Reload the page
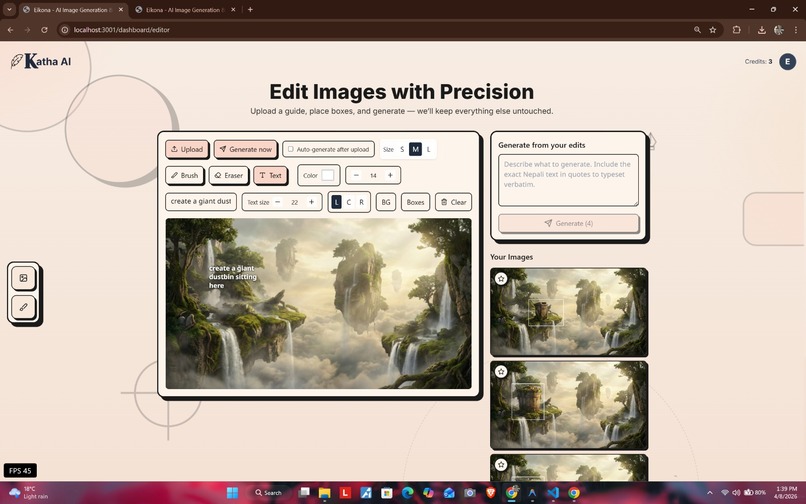The image size is (806, 504). (44, 30)
